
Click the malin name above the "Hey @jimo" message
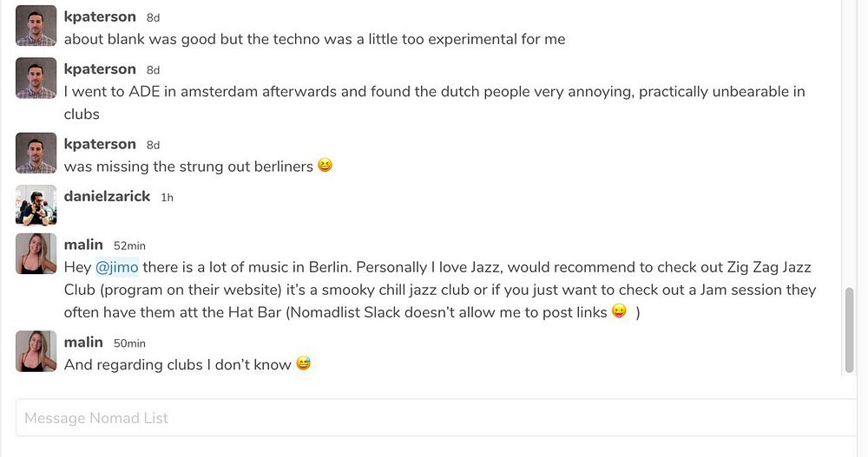[83, 245]
